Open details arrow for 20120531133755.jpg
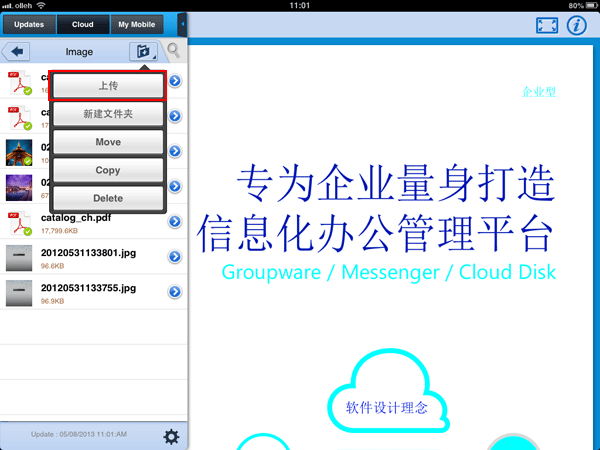The image size is (600, 450). [x=175, y=292]
